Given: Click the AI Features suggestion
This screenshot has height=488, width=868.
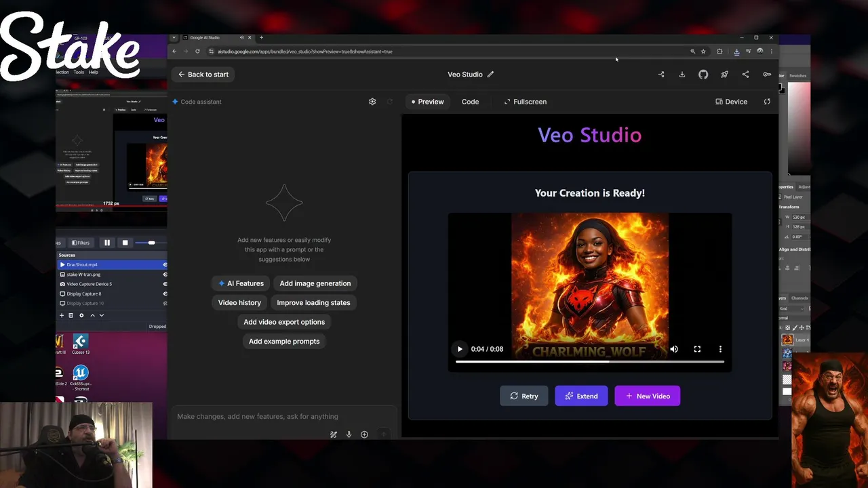Looking at the screenshot, I should (x=240, y=283).
